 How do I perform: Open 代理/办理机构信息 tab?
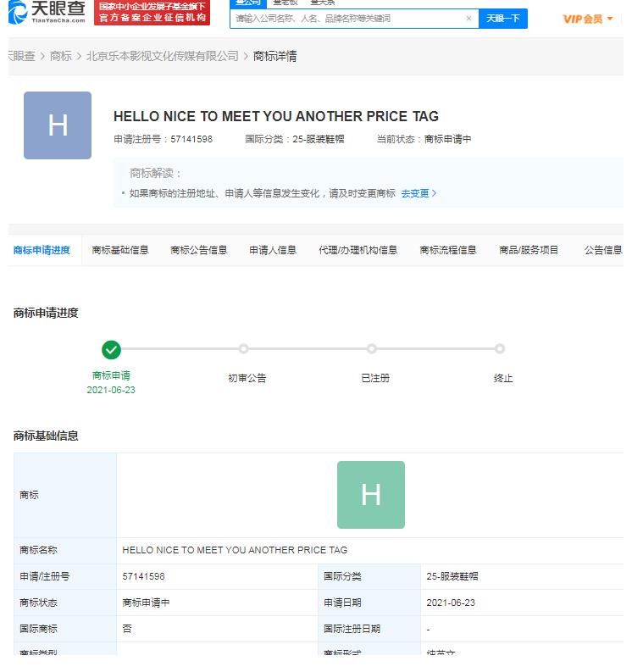coord(358,250)
